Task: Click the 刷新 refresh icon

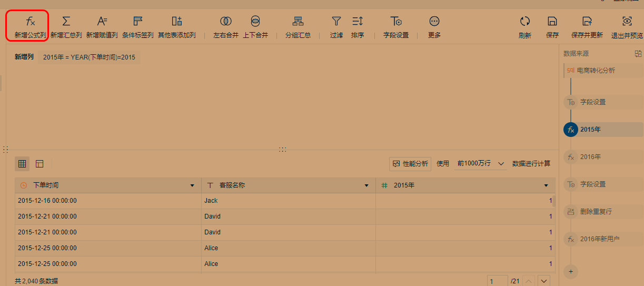Action: 525,22
